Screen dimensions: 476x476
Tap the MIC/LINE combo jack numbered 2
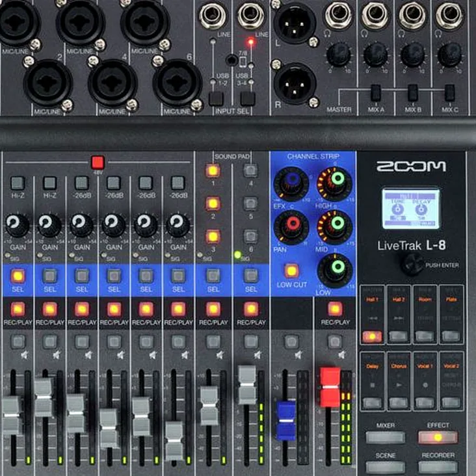click(48, 83)
